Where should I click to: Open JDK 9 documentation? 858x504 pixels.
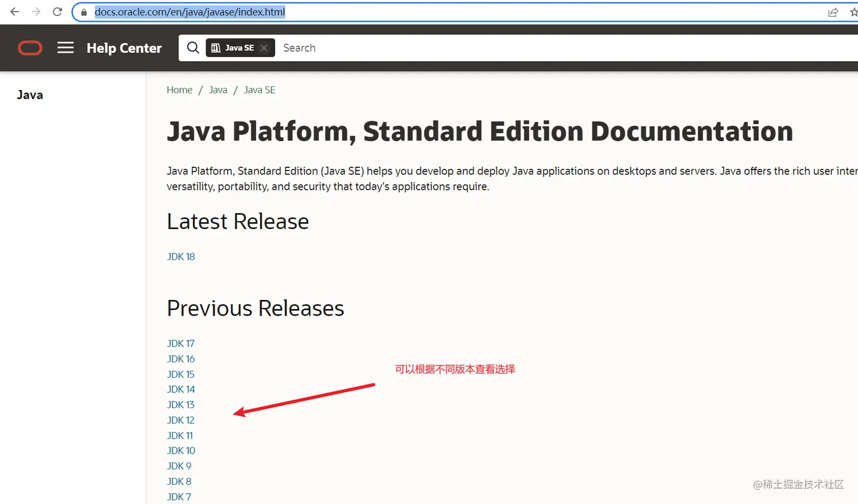(179, 465)
